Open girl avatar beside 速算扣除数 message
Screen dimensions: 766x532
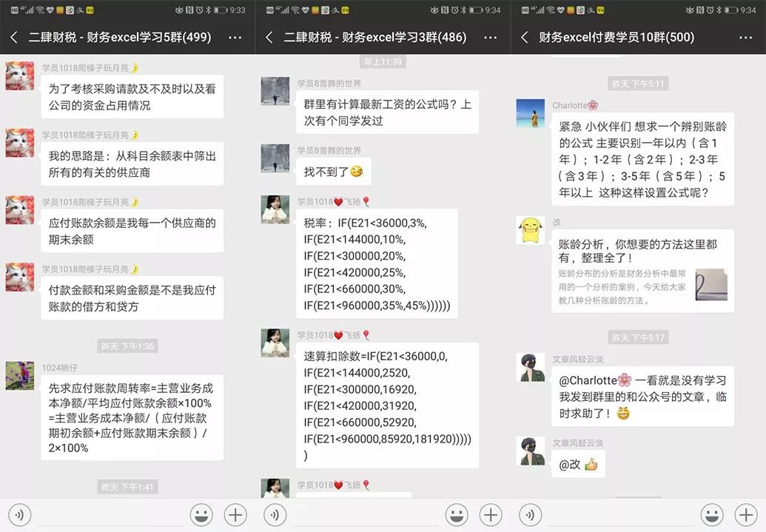(x=275, y=343)
